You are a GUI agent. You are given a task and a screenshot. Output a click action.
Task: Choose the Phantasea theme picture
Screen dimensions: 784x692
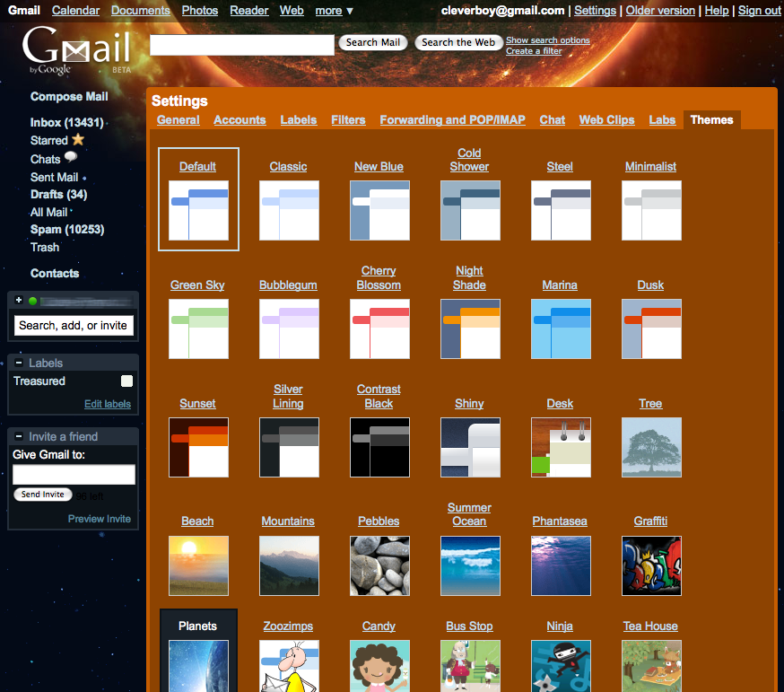[x=561, y=566]
